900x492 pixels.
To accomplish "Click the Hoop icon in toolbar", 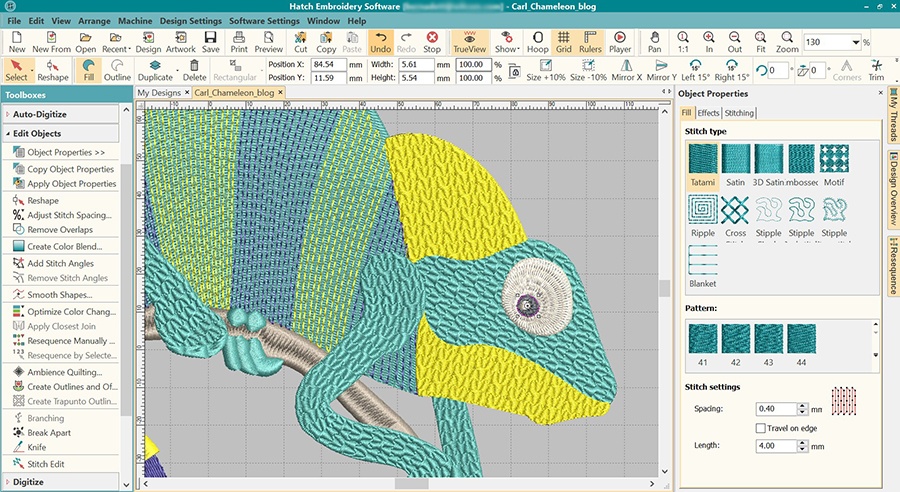I will coord(537,41).
